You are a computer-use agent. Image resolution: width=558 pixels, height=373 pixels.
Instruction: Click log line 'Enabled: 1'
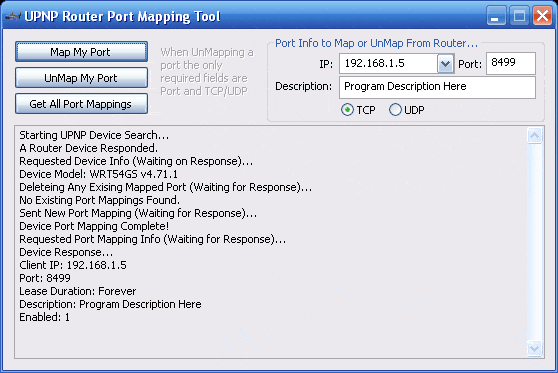click(x=44, y=317)
